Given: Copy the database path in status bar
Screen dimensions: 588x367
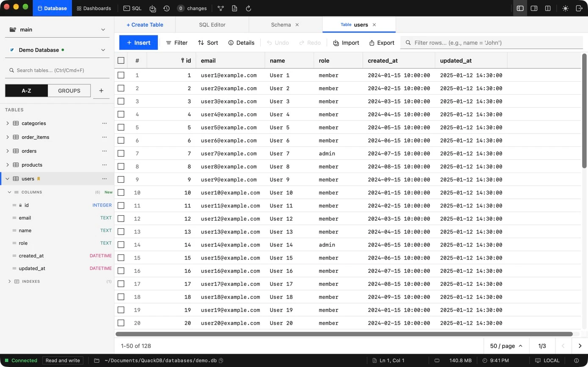Looking at the screenshot, I should click(x=221, y=361).
